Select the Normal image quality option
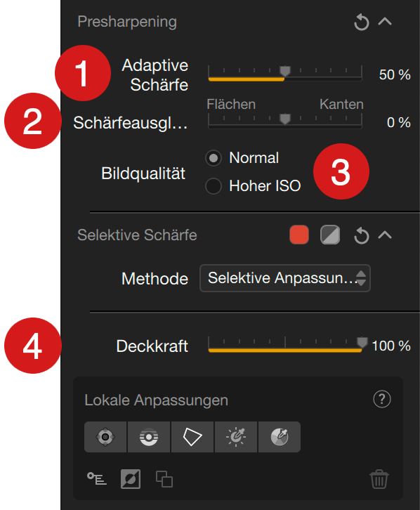This screenshot has height=510, width=420. coord(214,158)
